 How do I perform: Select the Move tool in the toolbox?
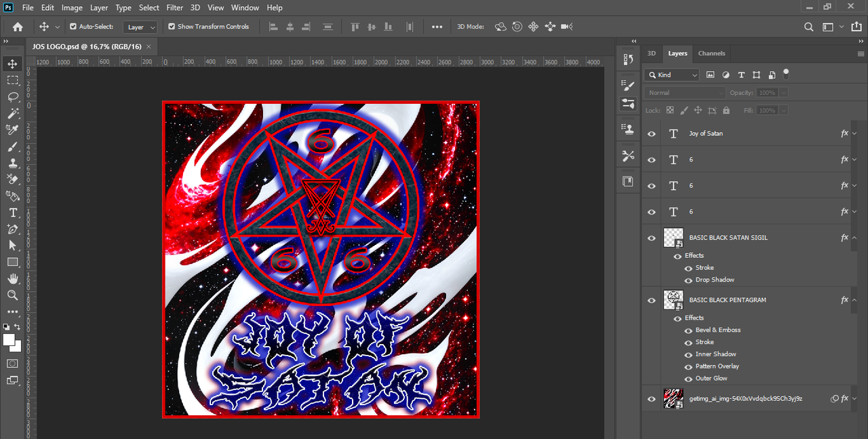click(13, 64)
